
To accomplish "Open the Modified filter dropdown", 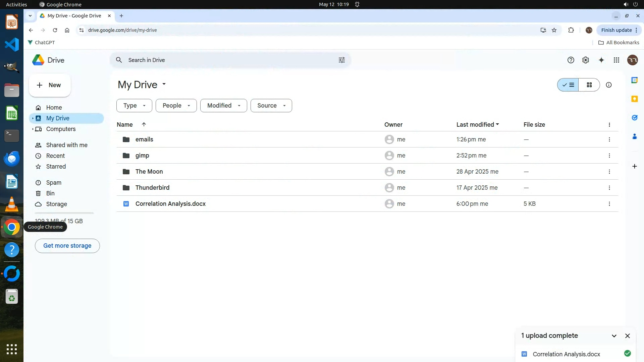I will 223,106.
